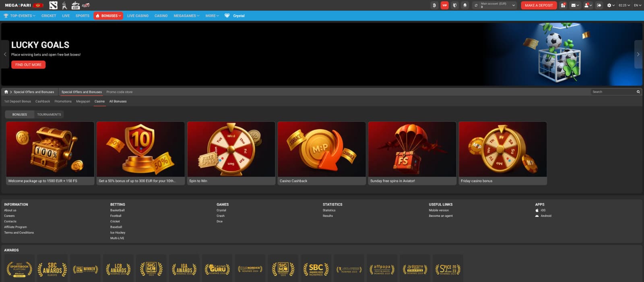Screen dimensions: 644x282
Task: Open the Affiliate Program footer link
Action: [15, 227]
